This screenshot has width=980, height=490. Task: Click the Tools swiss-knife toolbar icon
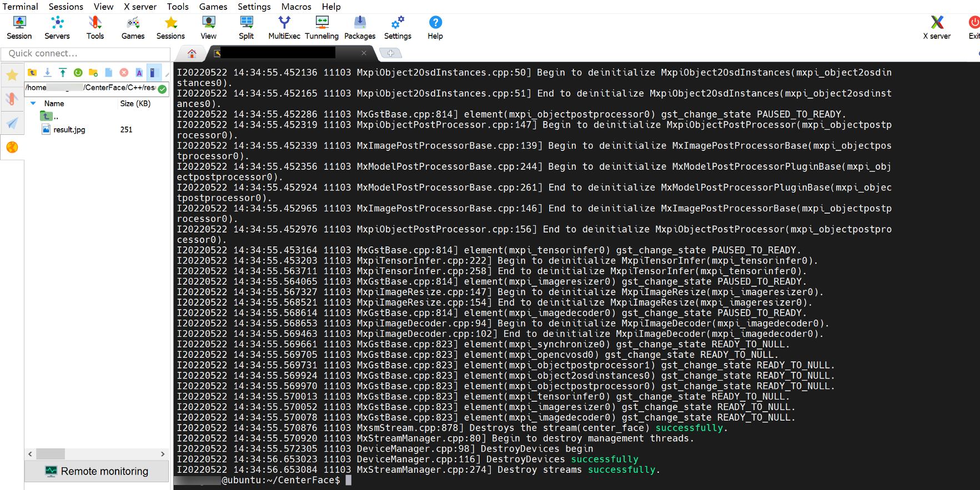tap(95, 28)
